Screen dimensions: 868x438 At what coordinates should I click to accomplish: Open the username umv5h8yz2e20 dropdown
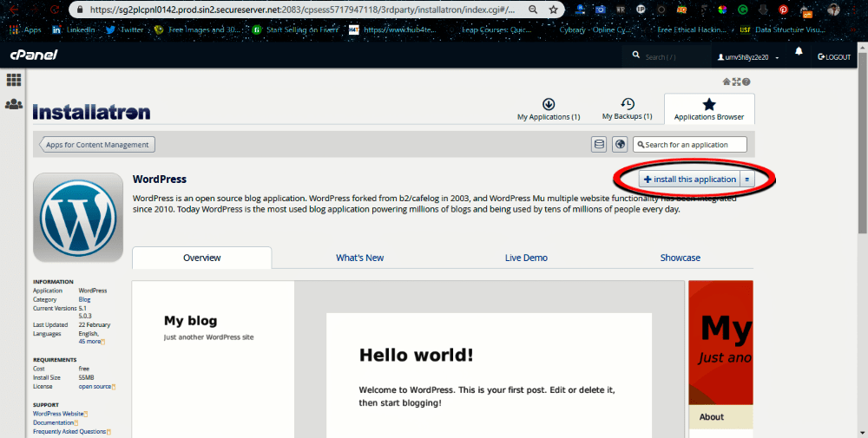click(748, 57)
